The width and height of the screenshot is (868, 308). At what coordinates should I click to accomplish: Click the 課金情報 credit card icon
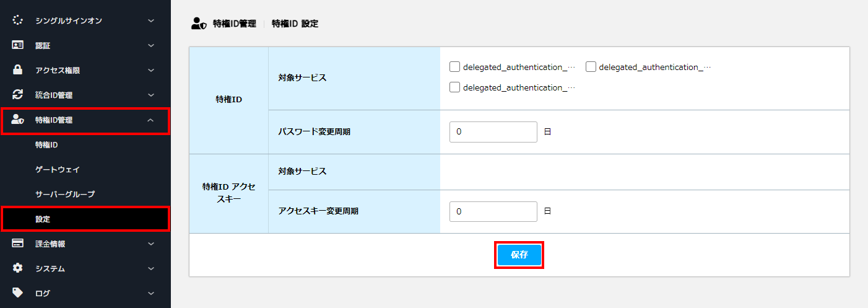pos(18,244)
